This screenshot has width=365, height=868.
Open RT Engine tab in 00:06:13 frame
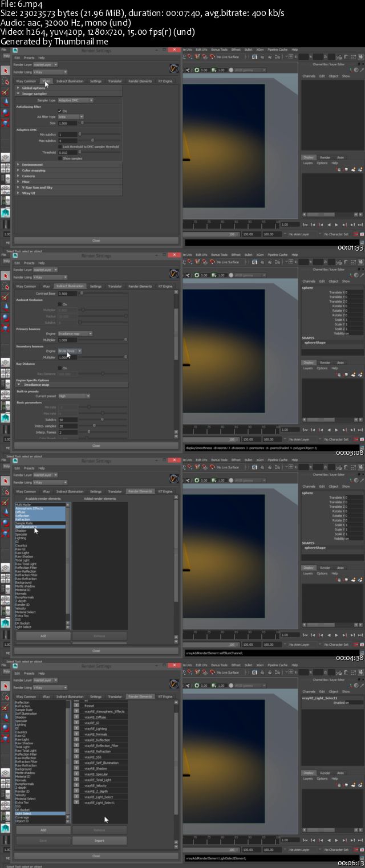(165, 696)
